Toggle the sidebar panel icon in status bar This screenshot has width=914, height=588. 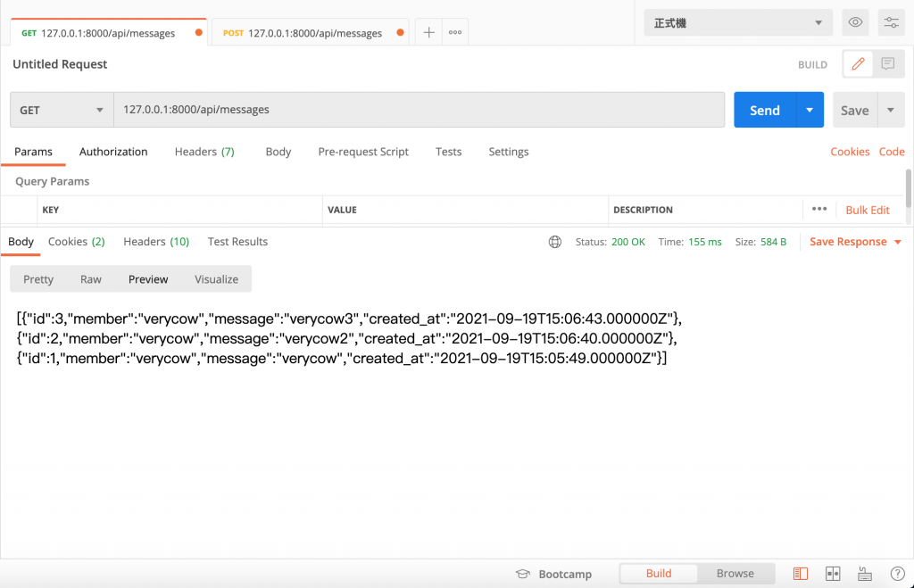click(x=801, y=574)
